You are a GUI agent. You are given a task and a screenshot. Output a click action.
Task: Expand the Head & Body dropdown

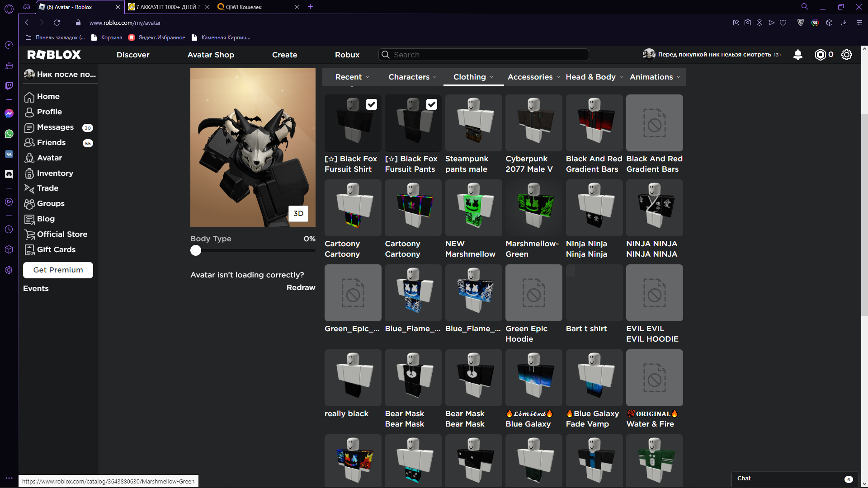coord(594,77)
